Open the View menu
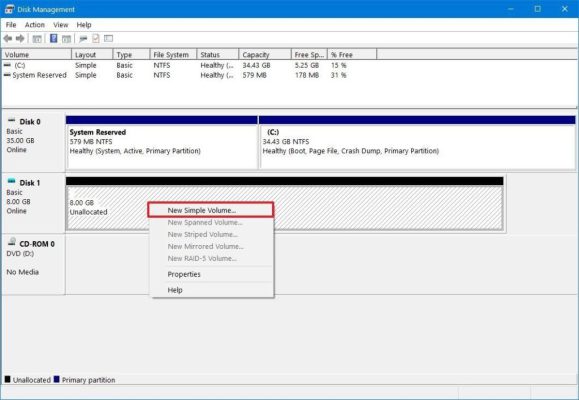The width and height of the screenshot is (579, 400). (61, 25)
